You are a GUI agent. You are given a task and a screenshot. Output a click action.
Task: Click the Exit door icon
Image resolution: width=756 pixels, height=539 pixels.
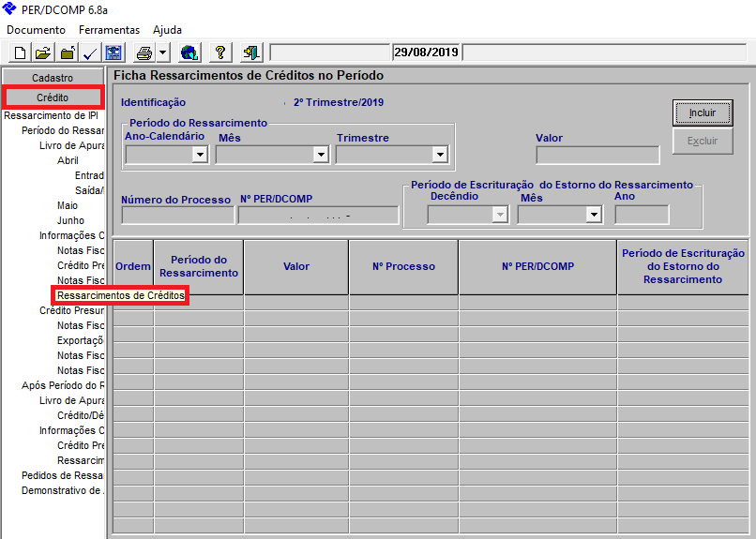pyautogui.click(x=251, y=52)
